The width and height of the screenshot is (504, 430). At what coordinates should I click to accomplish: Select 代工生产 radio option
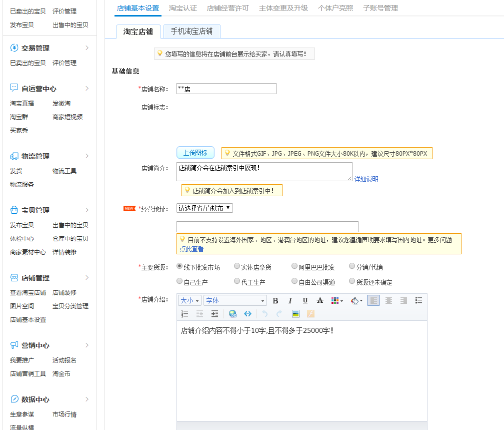(x=237, y=281)
